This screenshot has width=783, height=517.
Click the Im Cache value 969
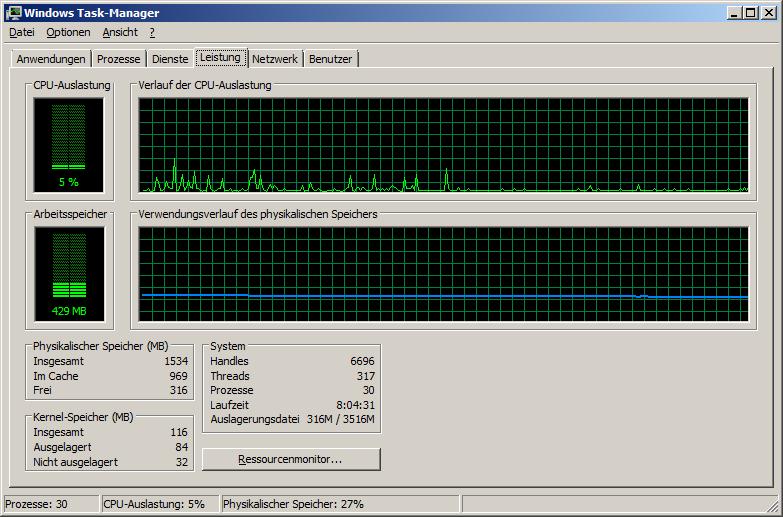179,376
